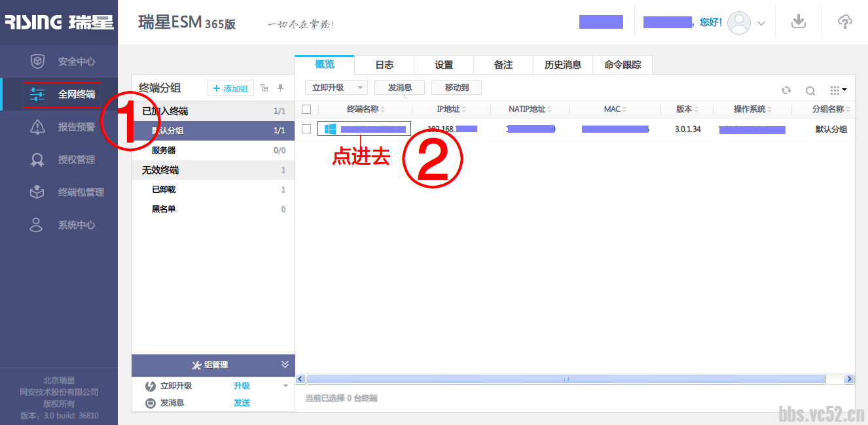Click the lightning 立即升级 icon in 组管理

(151, 386)
